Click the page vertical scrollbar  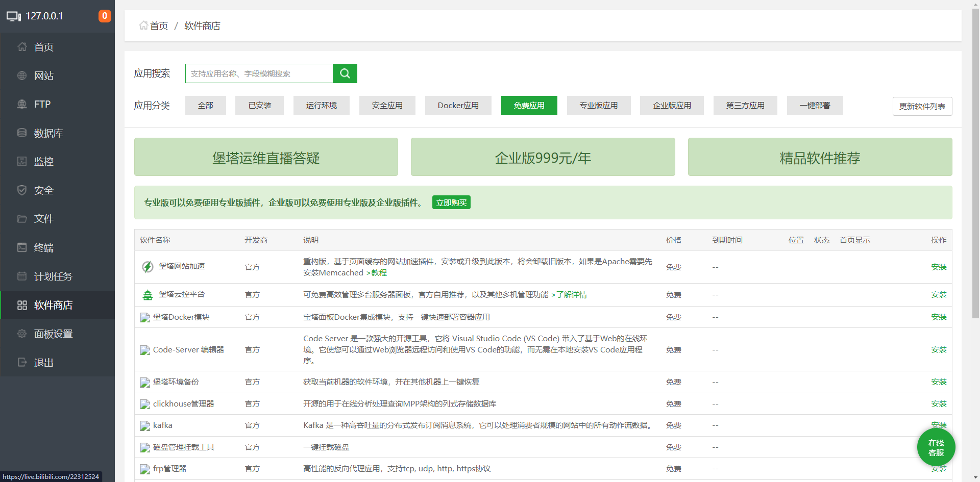click(x=975, y=163)
